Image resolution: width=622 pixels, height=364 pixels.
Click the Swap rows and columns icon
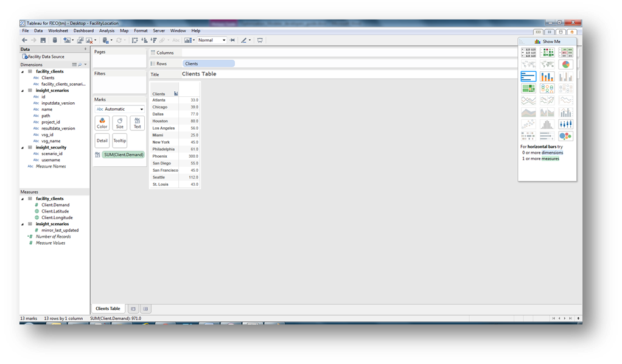pyautogui.click(x=135, y=40)
